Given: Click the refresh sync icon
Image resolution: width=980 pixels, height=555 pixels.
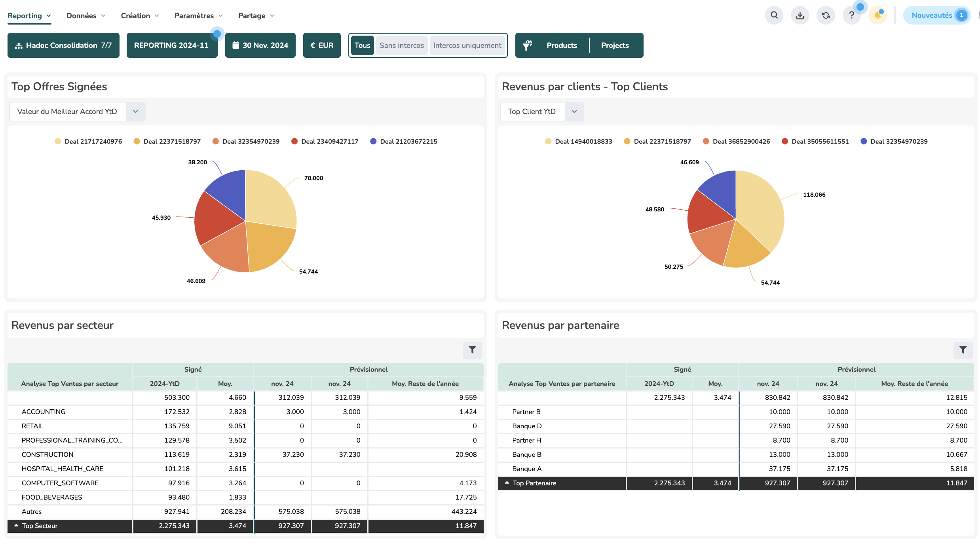Looking at the screenshot, I should click(826, 15).
